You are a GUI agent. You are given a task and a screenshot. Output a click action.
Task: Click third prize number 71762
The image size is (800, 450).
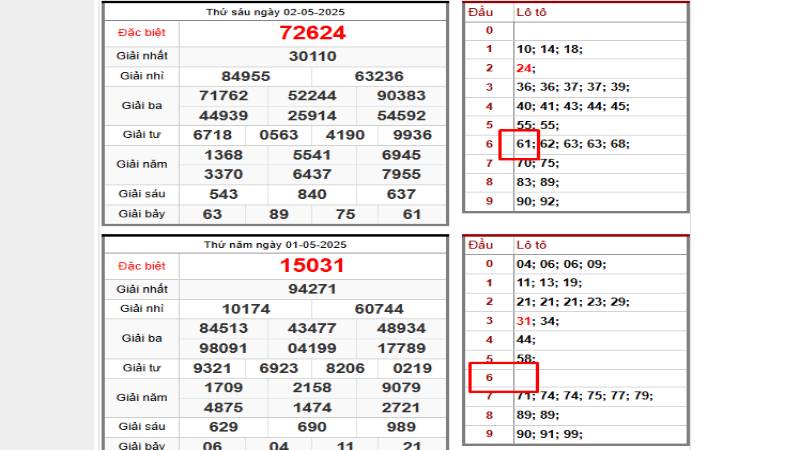pyautogui.click(x=223, y=96)
